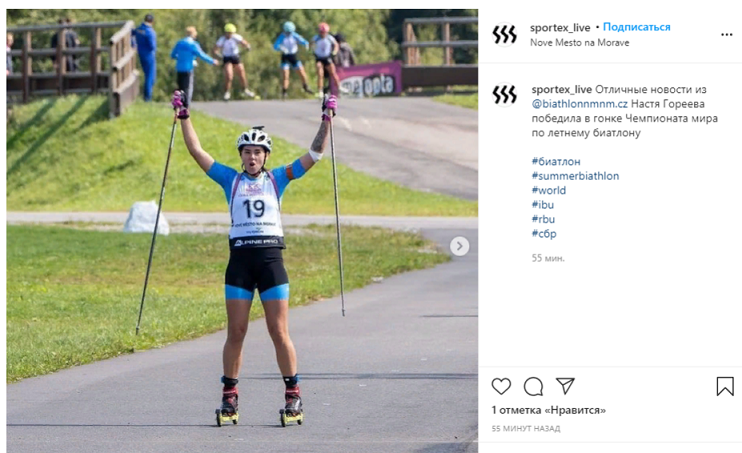The height and width of the screenshot is (453, 742).
Task: Open Nove Mesto na Morave location
Action: point(580,43)
